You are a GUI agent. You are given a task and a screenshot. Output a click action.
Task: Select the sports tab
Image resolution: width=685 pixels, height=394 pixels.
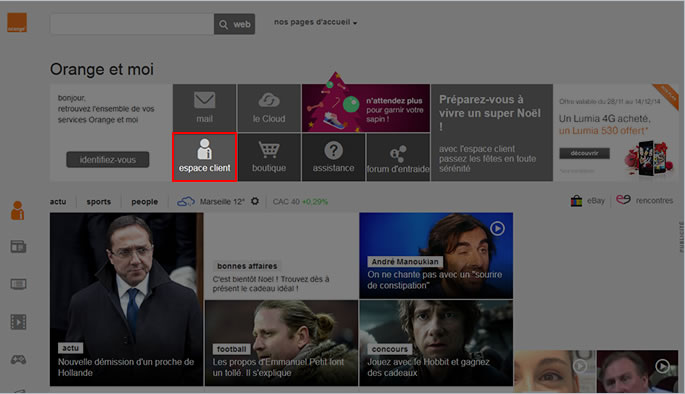[99, 202]
